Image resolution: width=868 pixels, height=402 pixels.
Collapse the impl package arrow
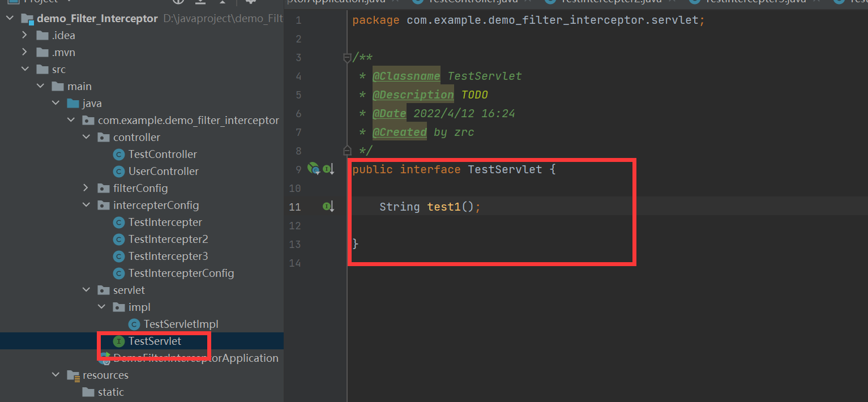pos(101,307)
